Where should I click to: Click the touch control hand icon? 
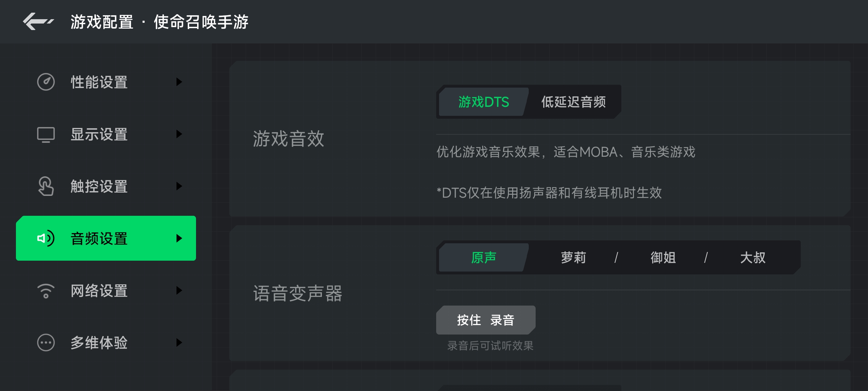[x=46, y=186]
